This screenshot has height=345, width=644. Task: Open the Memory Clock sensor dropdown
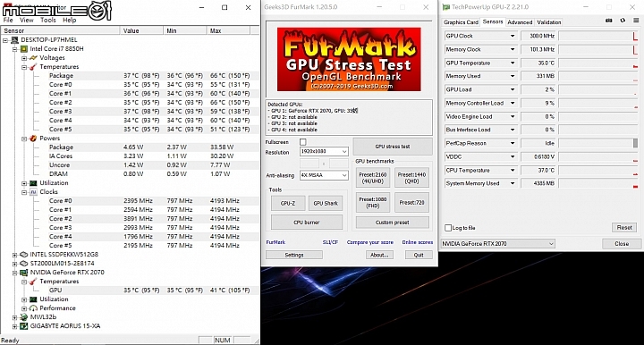click(x=513, y=49)
